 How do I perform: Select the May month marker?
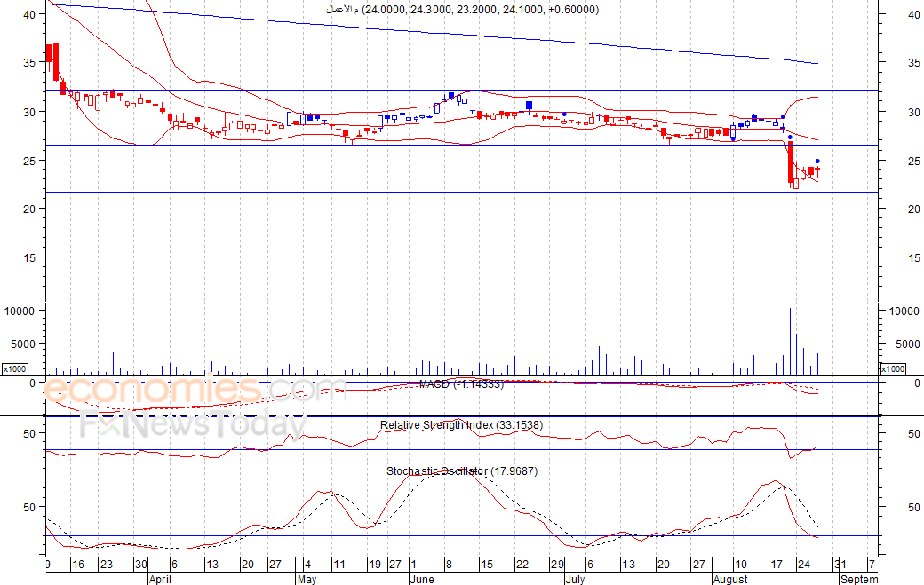pos(307,579)
